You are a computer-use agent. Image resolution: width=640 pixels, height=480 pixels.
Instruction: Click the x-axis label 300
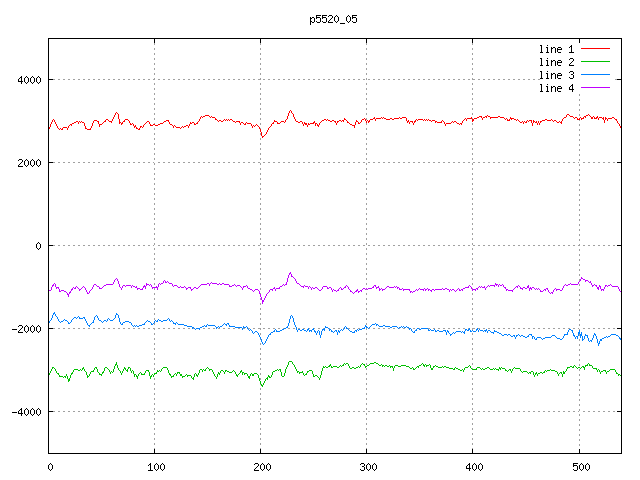click(x=368, y=467)
